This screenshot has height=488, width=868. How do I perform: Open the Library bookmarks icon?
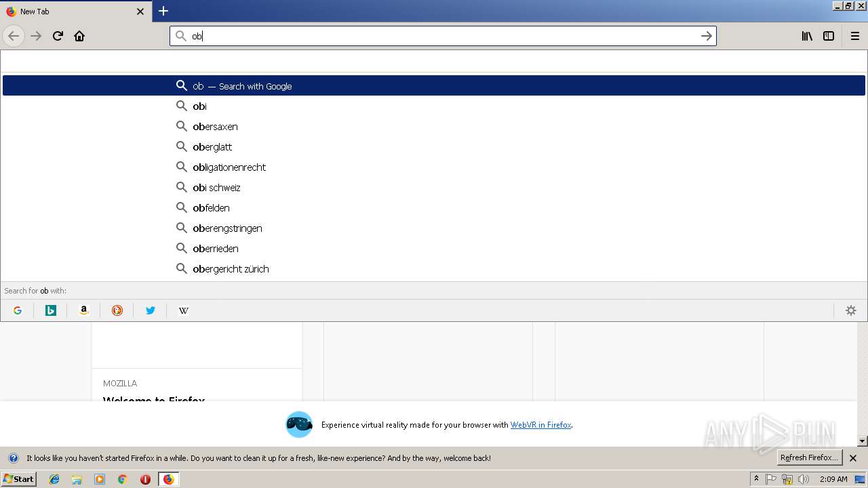pos(807,36)
